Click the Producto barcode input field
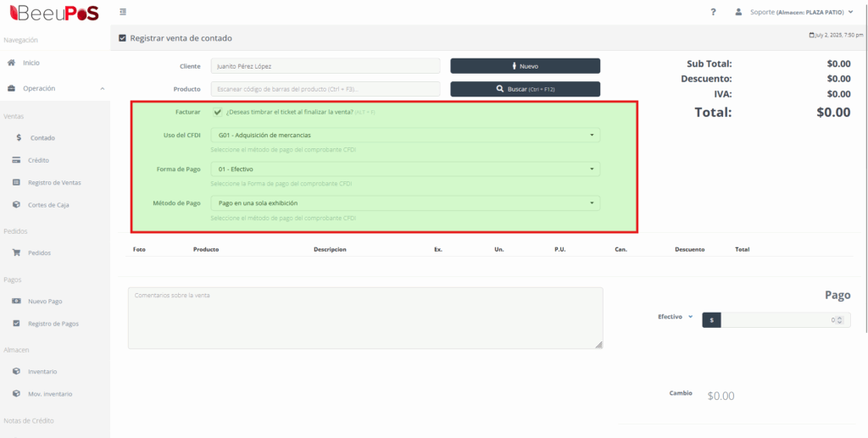868x438 pixels. 325,89
